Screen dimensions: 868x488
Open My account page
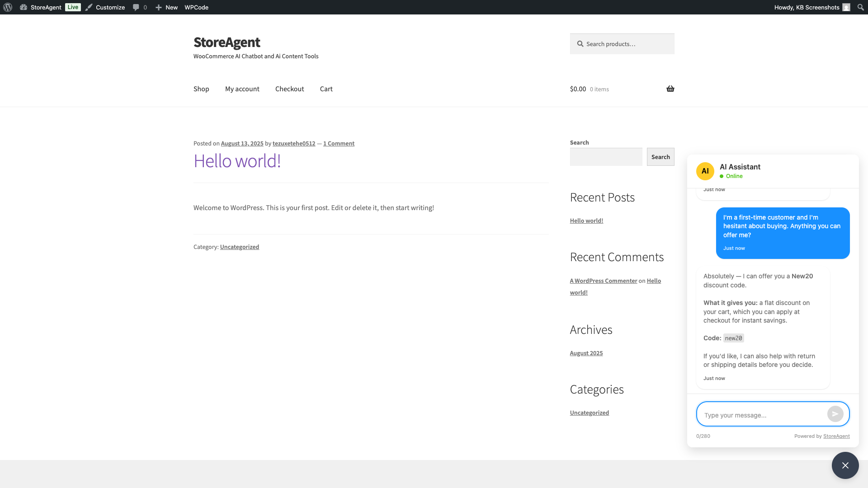click(x=242, y=89)
